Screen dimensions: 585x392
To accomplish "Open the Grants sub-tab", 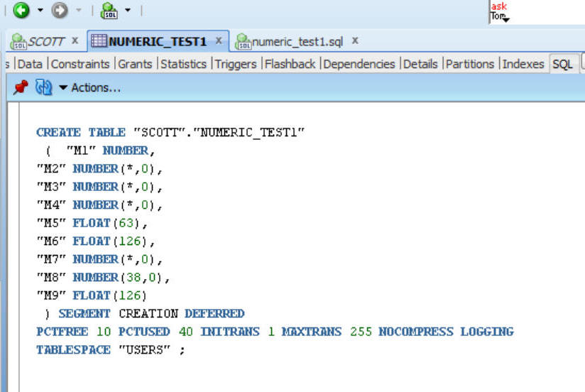I will click(x=135, y=64).
